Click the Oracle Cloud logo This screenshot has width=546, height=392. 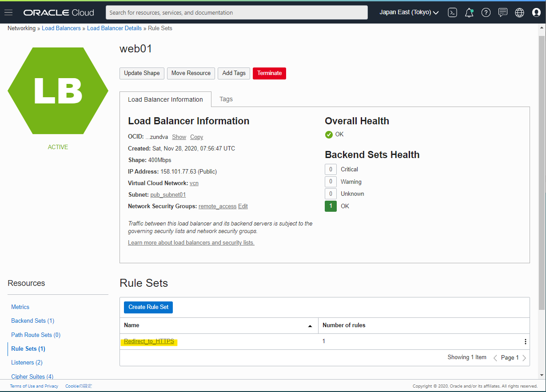[59, 13]
